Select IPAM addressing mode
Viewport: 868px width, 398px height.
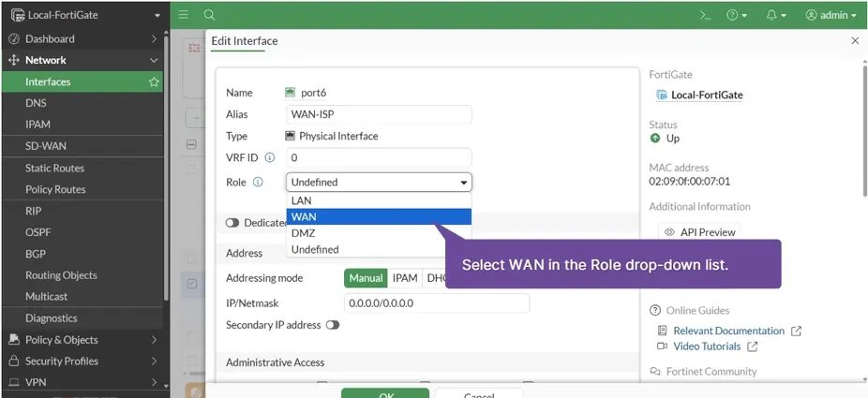405,278
